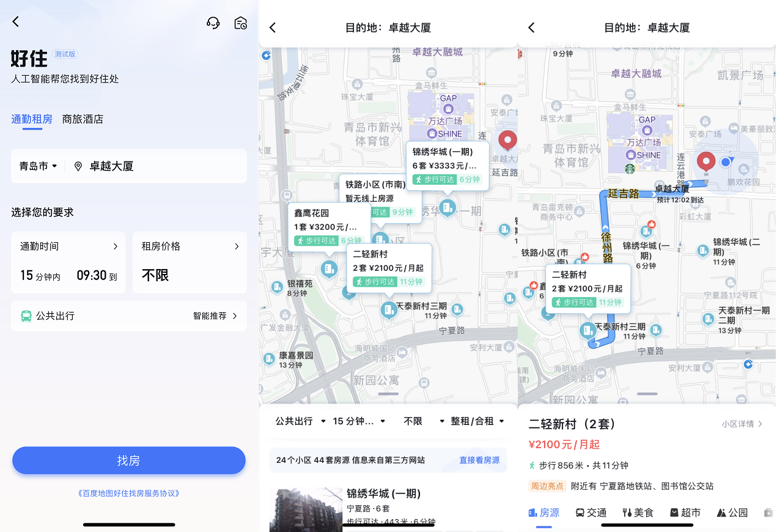
Task: Tap the customer service headset icon
Action: (213, 23)
